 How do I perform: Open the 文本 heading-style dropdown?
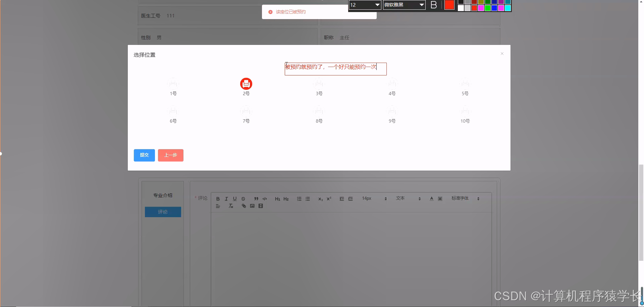[408, 198]
